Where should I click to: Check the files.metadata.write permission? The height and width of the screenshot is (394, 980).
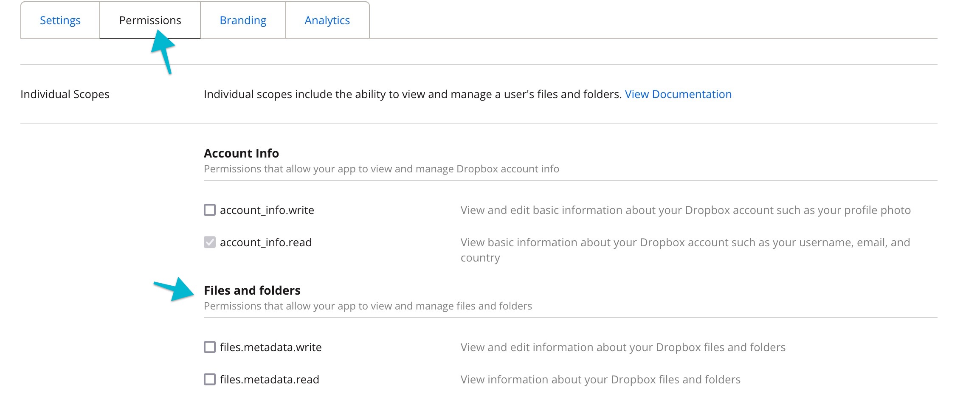[210, 347]
